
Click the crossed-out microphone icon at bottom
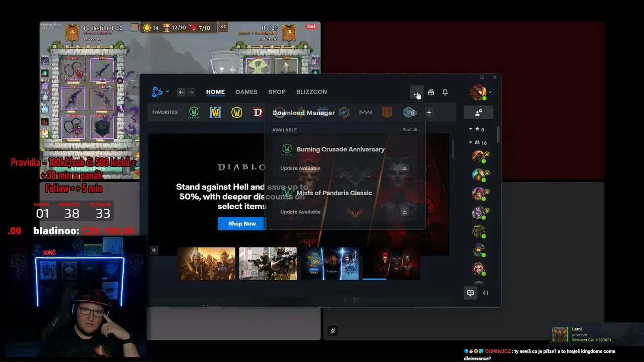point(333,331)
